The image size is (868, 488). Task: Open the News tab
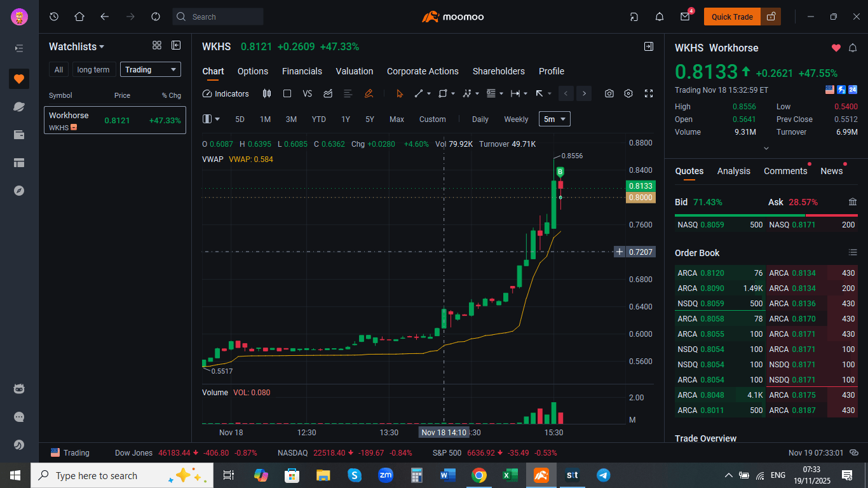[831, 171]
